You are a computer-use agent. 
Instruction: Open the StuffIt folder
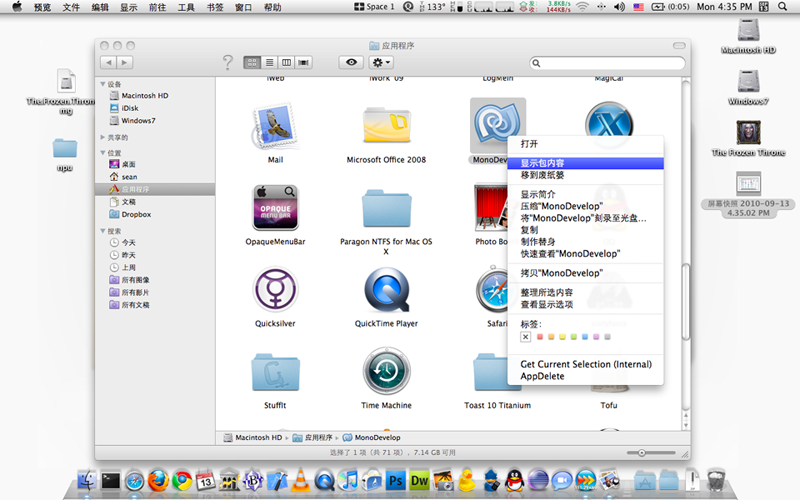click(275, 372)
